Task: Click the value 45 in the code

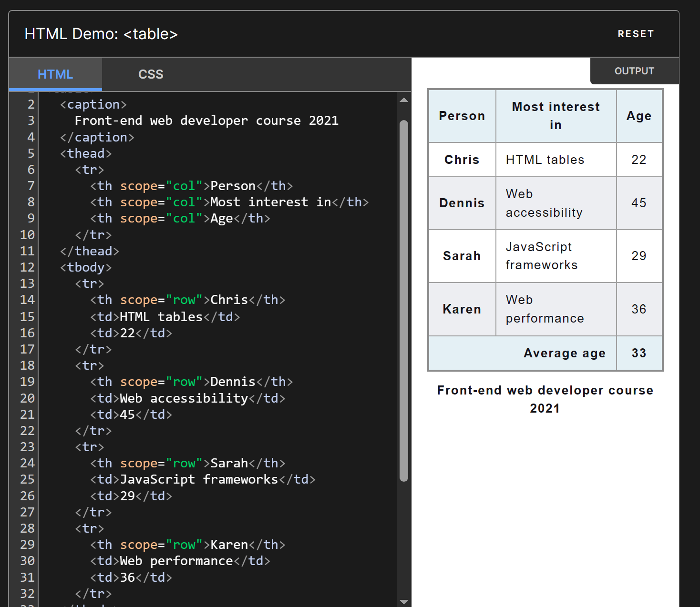Action: tap(127, 415)
